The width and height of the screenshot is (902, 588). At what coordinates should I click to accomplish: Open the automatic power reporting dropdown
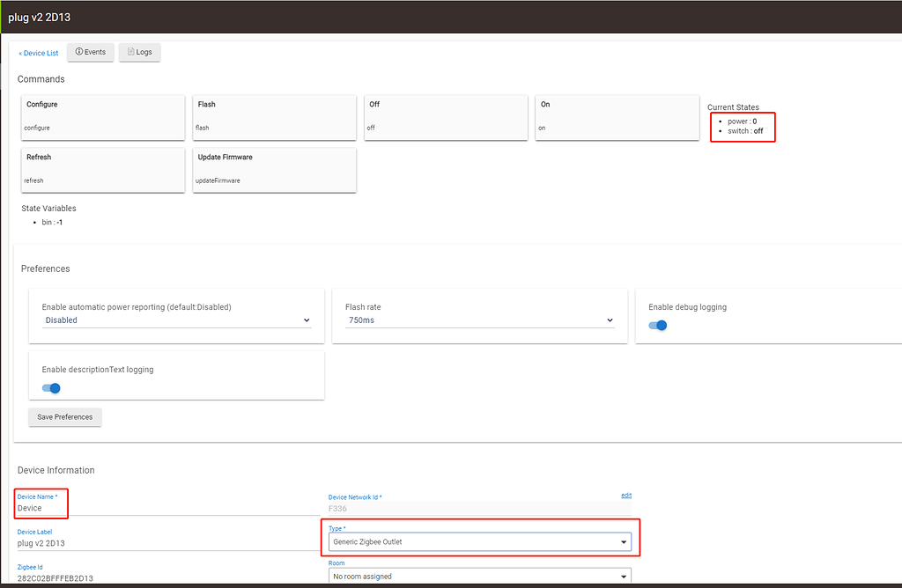176,320
